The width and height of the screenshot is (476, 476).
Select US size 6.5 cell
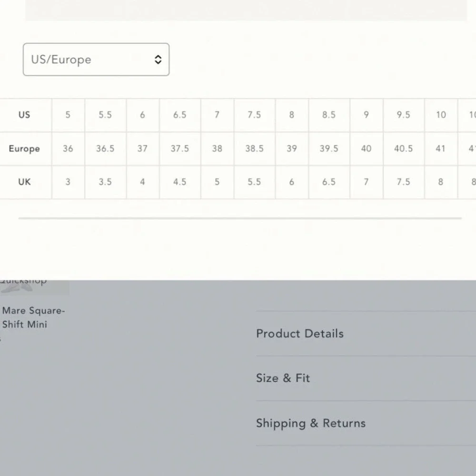pos(180,115)
